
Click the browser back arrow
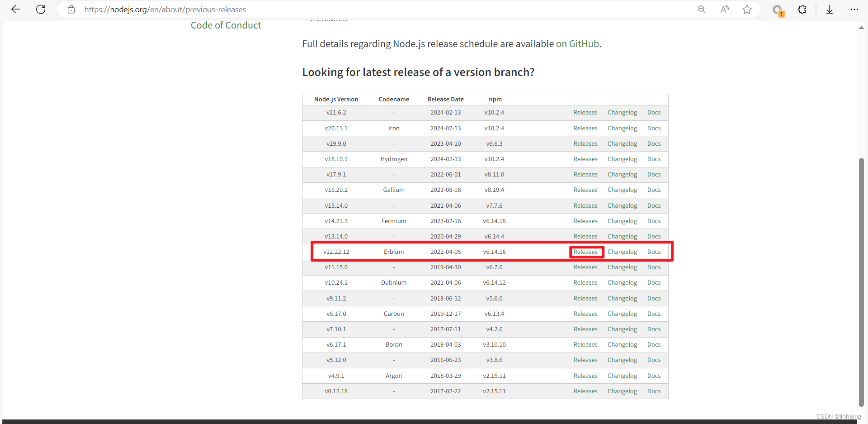pos(16,10)
